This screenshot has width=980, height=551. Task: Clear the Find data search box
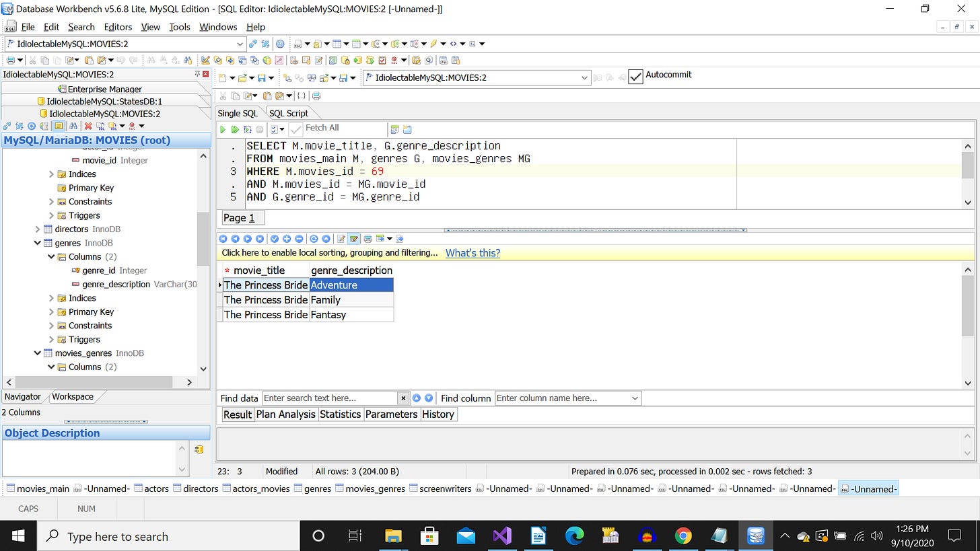click(403, 398)
